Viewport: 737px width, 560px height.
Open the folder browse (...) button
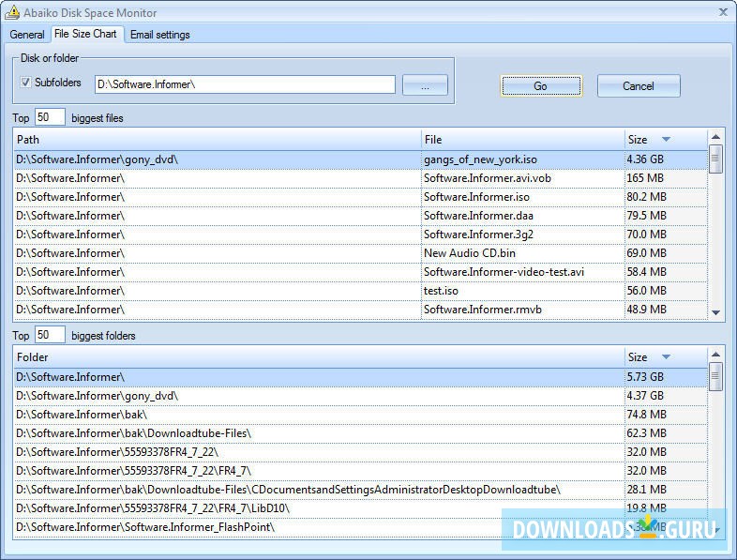point(425,85)
